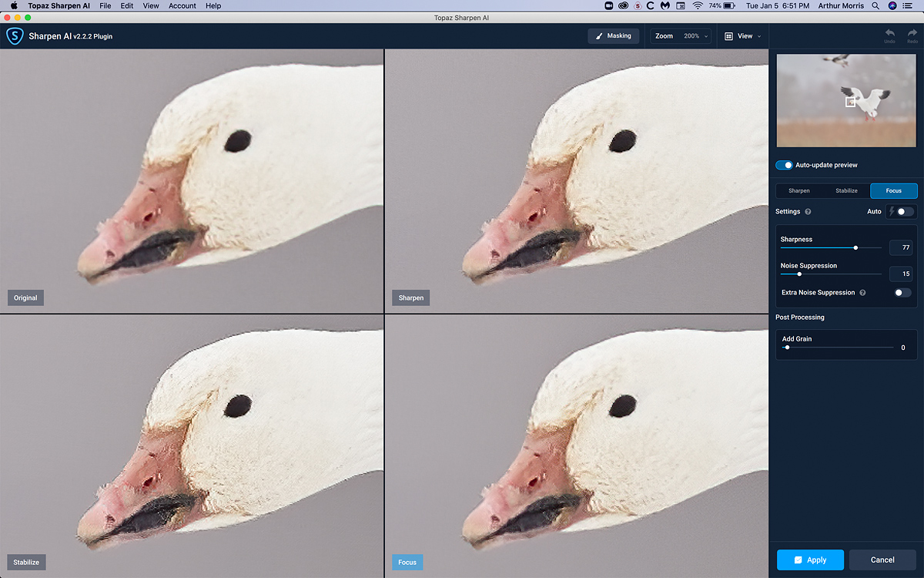Image resolution: width=924 pixels, height=578 pixels.
Task: Adjust the Noise Suppression slider handle
Action: [x=799, y=274]
